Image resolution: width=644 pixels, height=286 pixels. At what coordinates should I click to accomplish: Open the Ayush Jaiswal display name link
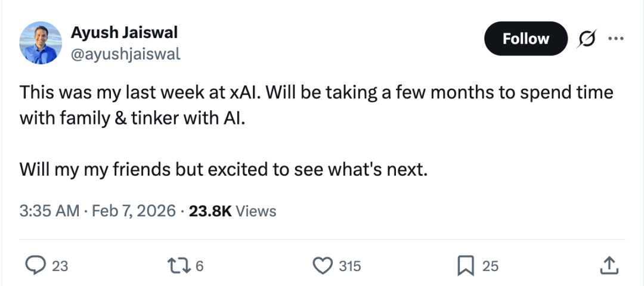tap(124, 32)
